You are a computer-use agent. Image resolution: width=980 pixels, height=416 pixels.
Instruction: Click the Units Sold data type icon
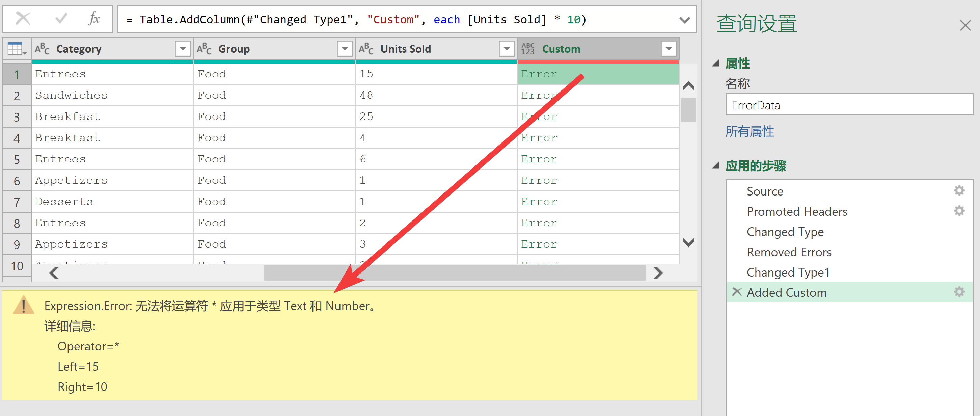tap(366, 49)
